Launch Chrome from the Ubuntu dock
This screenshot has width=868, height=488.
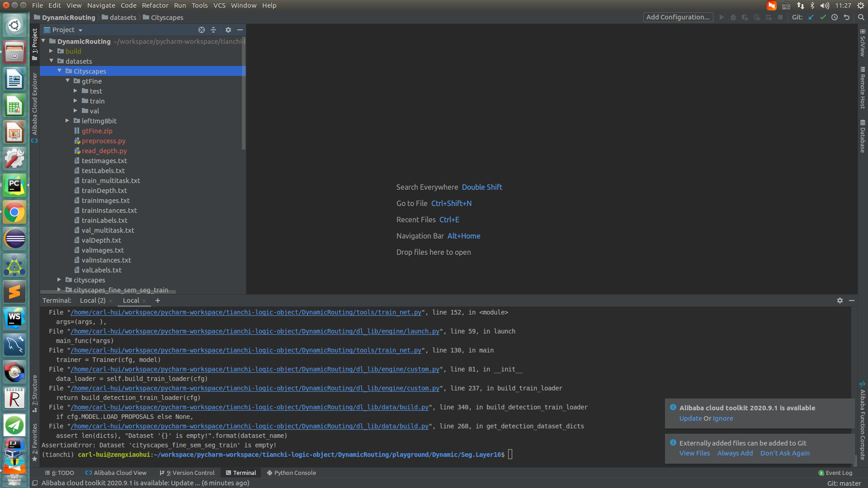coord(14,212)
